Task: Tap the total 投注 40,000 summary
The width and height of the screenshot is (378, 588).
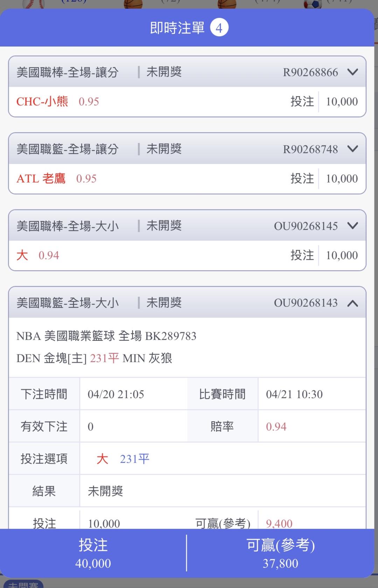Action: tap(93, 554)
